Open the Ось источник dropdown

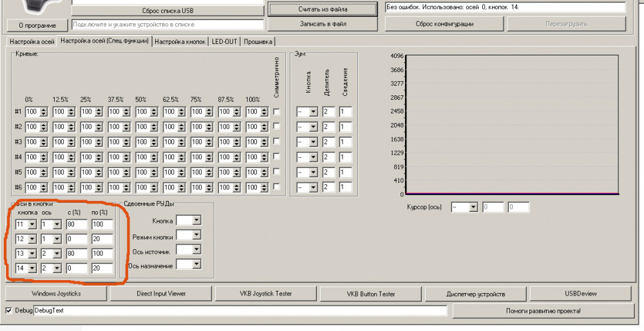[x=196, y=249]
